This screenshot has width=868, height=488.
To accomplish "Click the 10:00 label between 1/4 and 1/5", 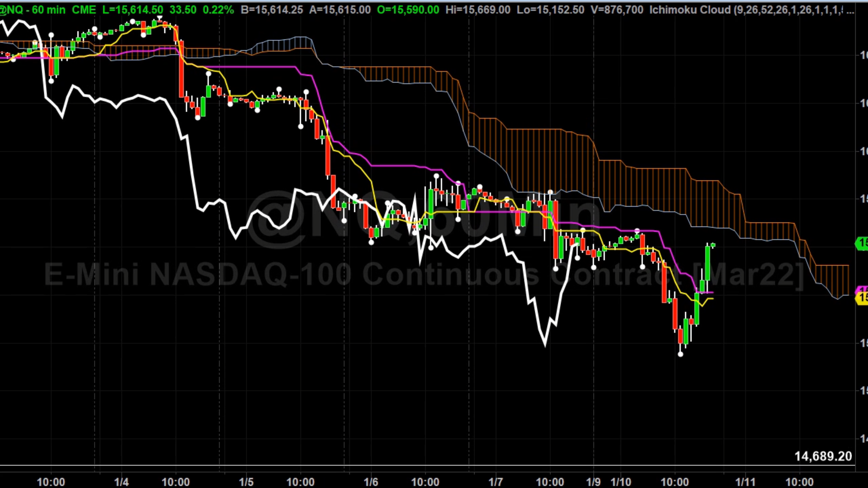I will 175,482.
